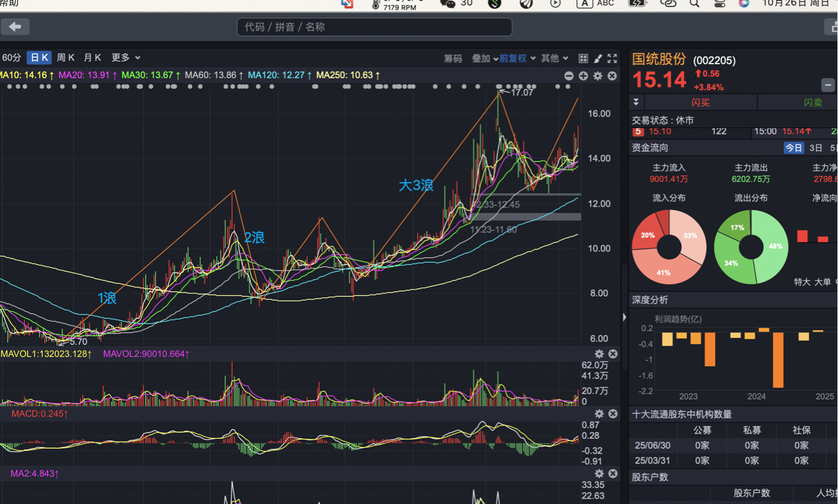Click the 33% inflow pie segment

pyautogui.click(x=690, y=234)
